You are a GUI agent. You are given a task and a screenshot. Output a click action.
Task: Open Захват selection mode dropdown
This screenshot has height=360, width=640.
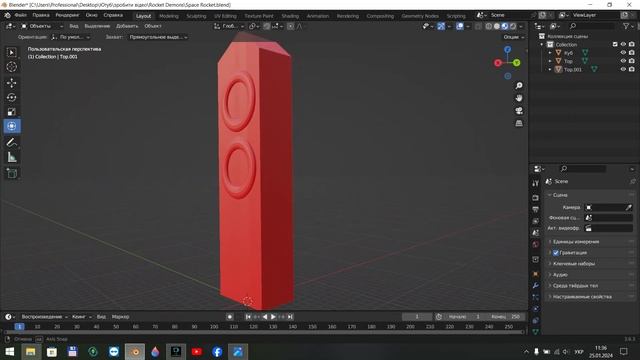158,37
